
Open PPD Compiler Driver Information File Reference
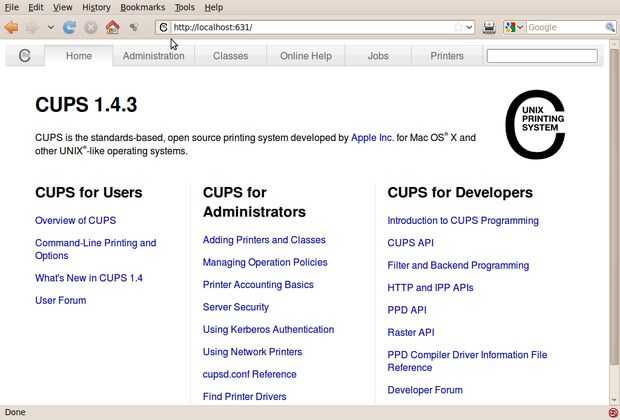pos(467,361)
